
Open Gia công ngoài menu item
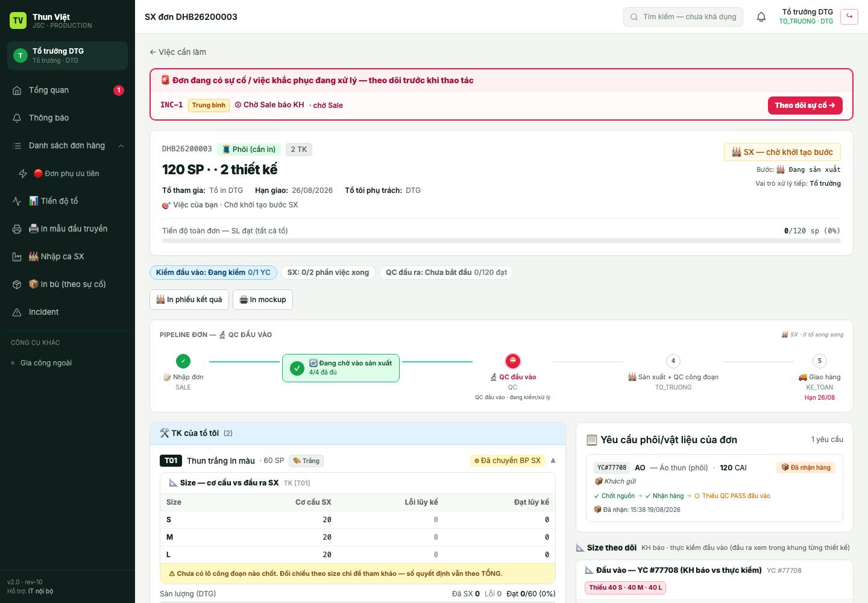coord(68,363)
